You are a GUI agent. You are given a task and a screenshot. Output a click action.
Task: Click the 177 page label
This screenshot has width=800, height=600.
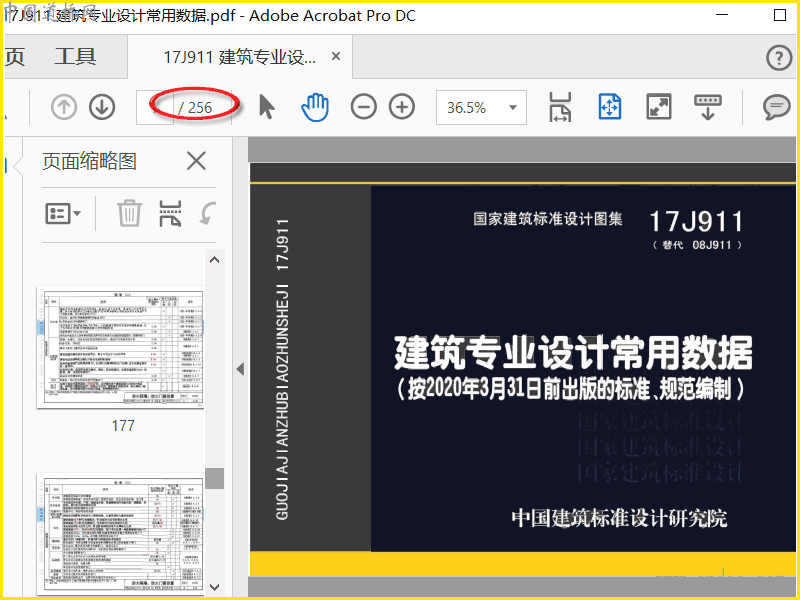click(x=123, y=426)
